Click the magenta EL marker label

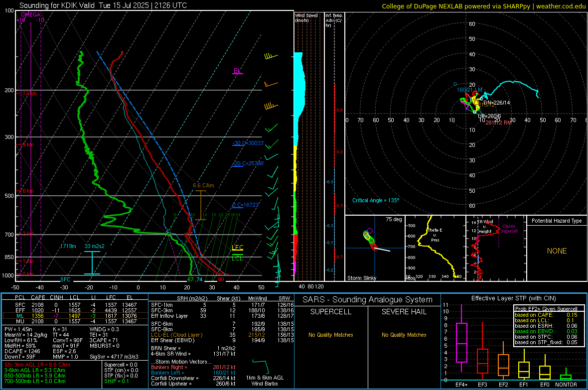(237, 71)
